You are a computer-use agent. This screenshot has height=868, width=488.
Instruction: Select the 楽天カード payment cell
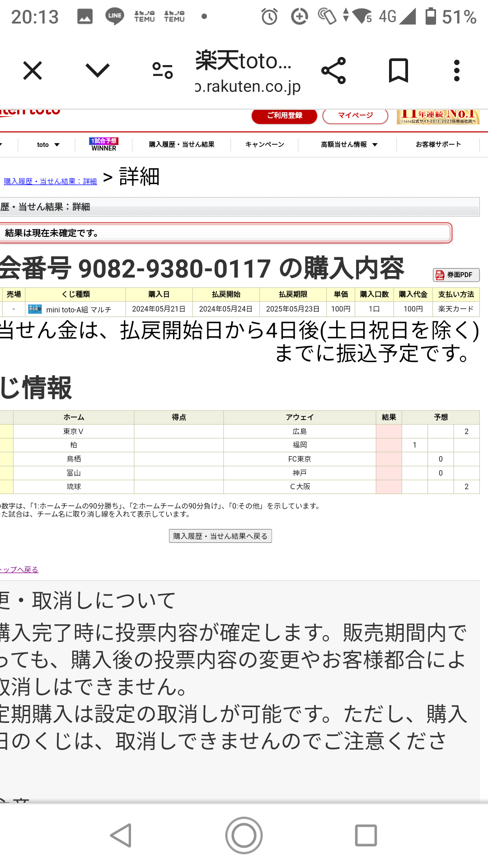pyautogui.click(x=456, y=309)
